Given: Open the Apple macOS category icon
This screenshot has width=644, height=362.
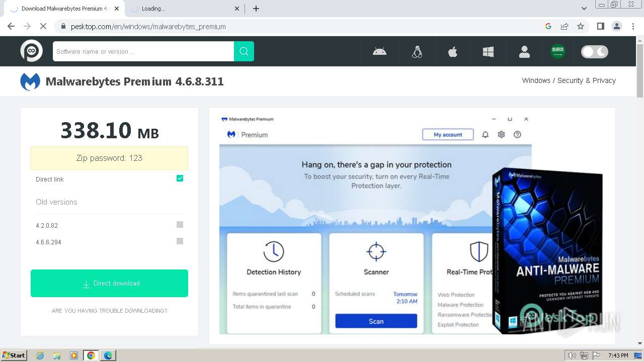Looking at the screenshot, I should click(x=453, y=51).
